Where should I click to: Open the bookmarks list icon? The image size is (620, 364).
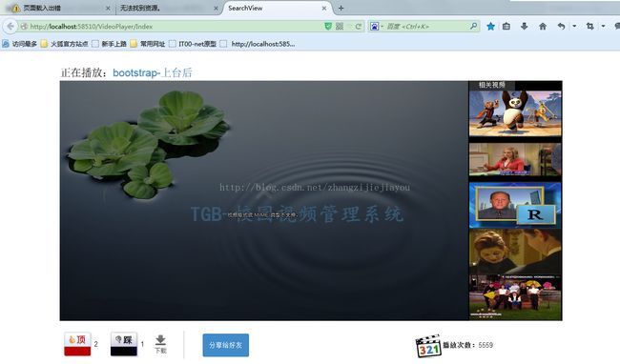pos(506,27)
